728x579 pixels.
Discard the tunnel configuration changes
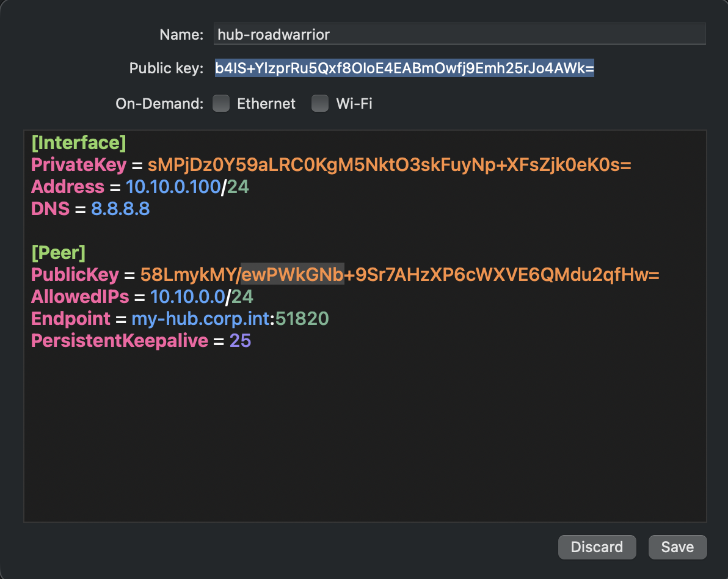click(x=597, y=547)
